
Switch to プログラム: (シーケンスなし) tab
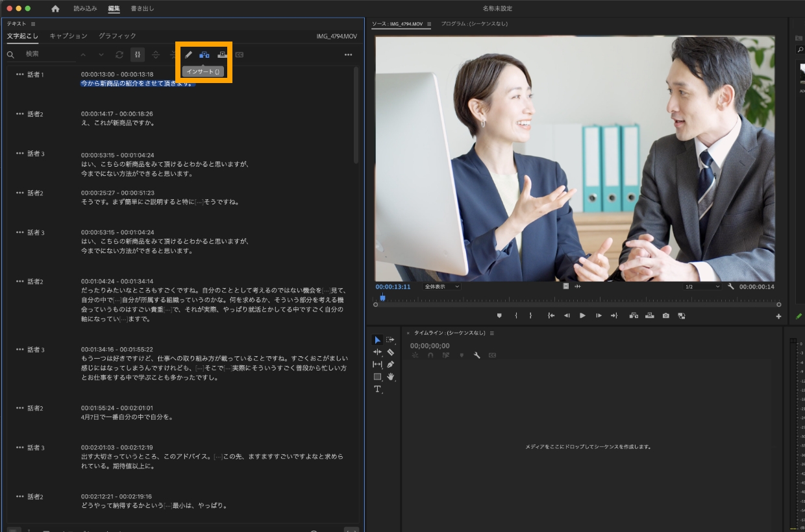point(474,24)
